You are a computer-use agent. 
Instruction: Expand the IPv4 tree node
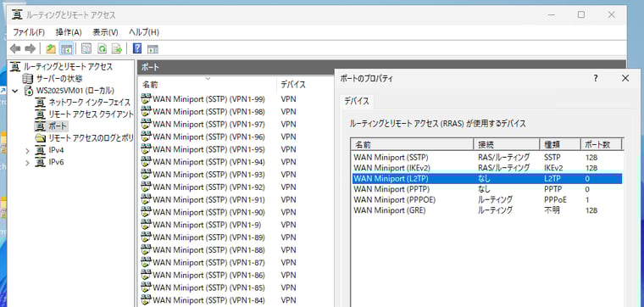point(27,150)
